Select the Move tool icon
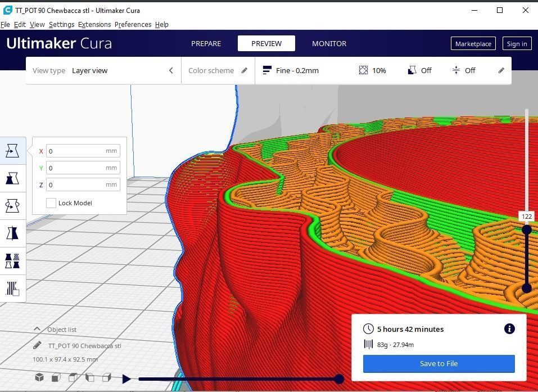538x392 pixels. pyautogui.click(x=12, y=151)
